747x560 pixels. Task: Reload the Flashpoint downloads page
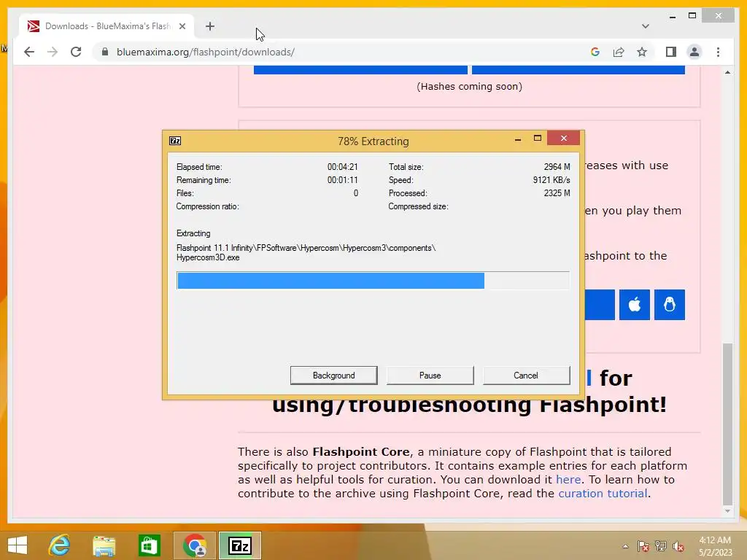pyautogui.click(x=76, y=52)
